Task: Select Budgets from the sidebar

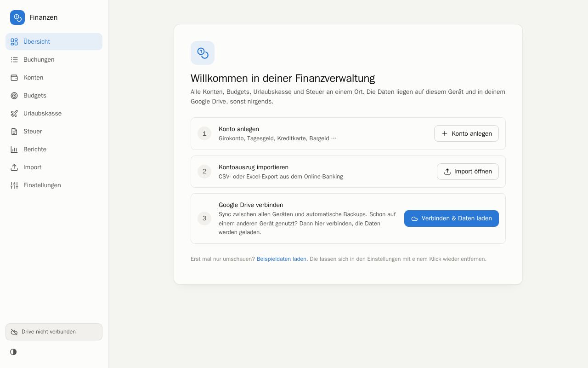Action: [54, 96]
